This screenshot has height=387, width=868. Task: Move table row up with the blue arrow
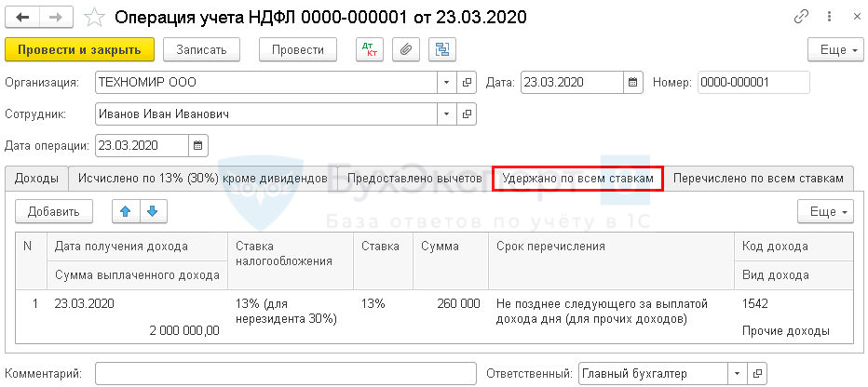[x=126, y=212]
